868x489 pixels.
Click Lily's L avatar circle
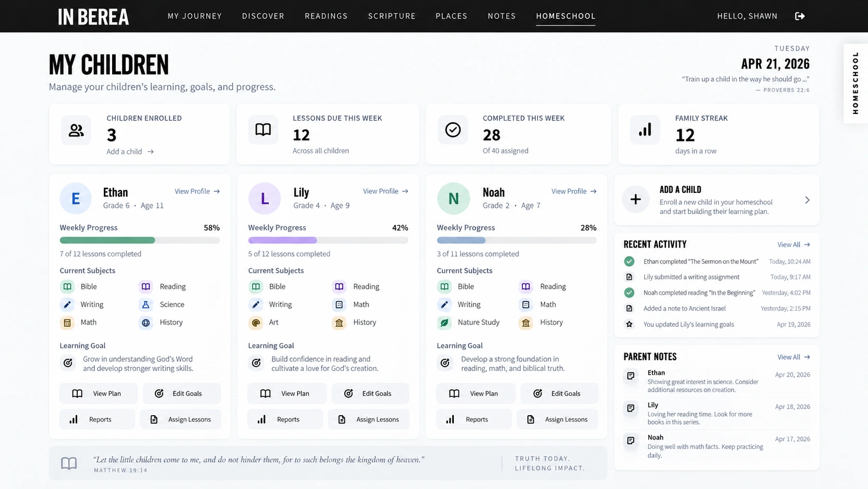[264, 199]
